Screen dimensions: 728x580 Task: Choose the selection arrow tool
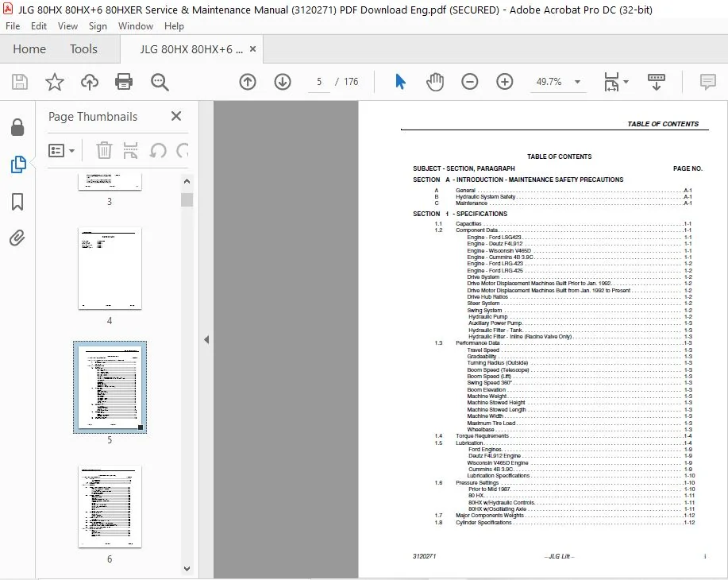(x=400, y=82)
